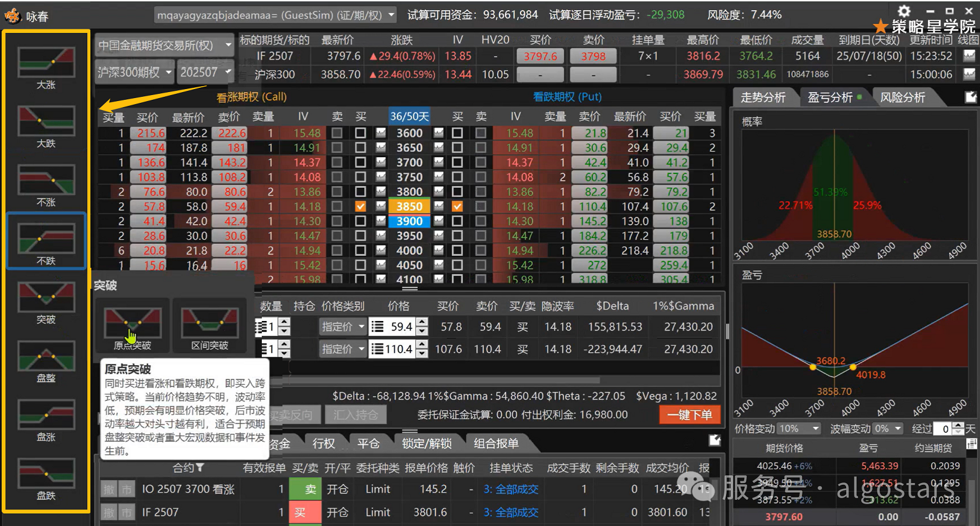Viewport: 980px width, 526px height.
Task: Open chart icon for IF 2507 row
Action: [969, 56]
